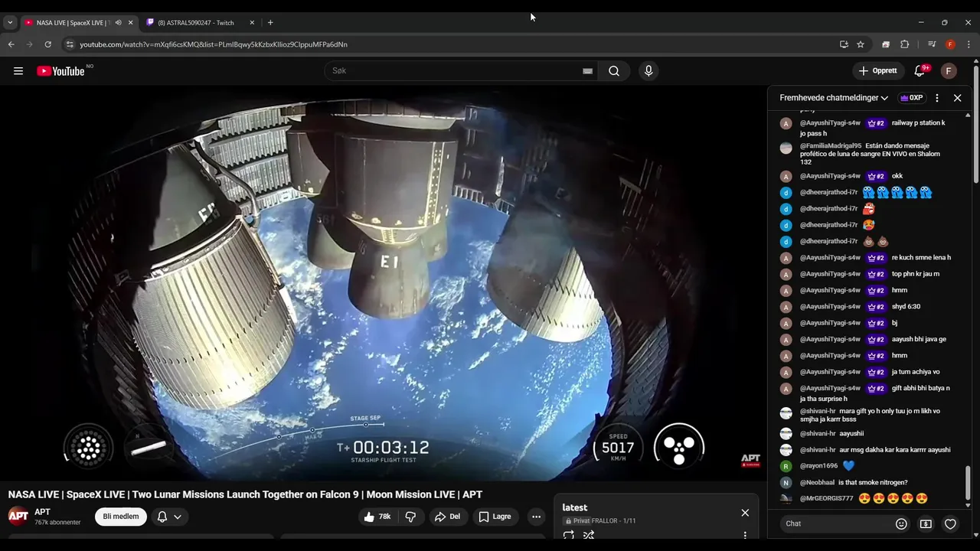The image size is (980, 551).
Task: Click the Opprett create button
Action: point(878,71)
